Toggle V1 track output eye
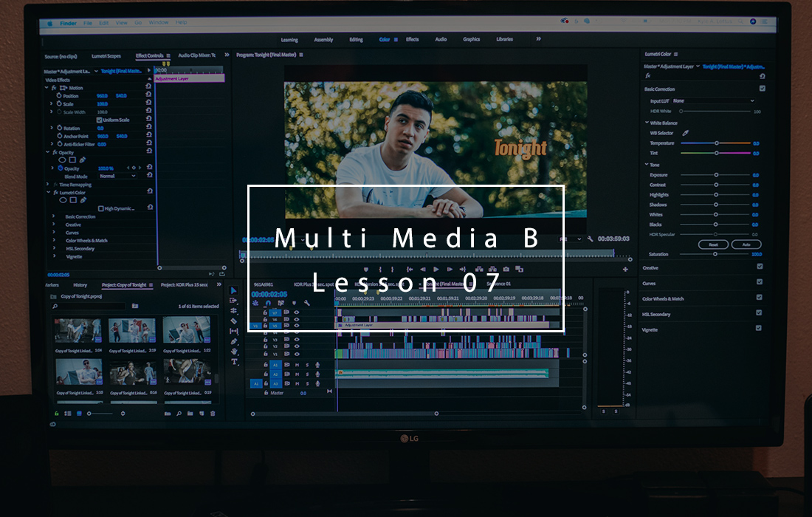The image size is (812, 517). tap(297, 355)
